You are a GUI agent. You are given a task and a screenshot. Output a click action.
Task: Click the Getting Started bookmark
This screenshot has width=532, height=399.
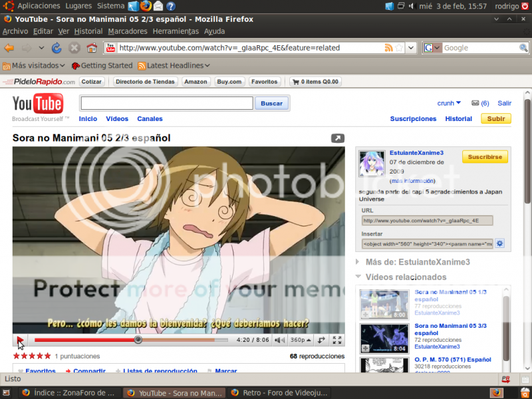click(x=102, y=65)
